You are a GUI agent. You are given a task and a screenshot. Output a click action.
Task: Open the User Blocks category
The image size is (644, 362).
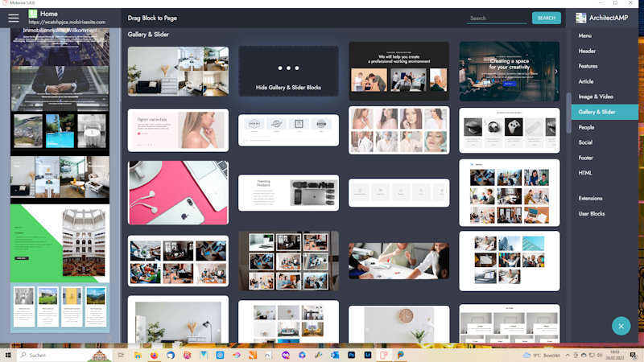point(592,213)
